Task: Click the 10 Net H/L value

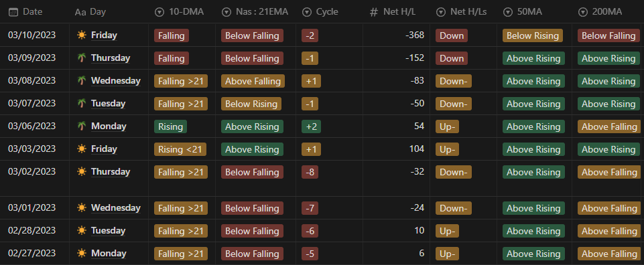Action: pos(419,231)
